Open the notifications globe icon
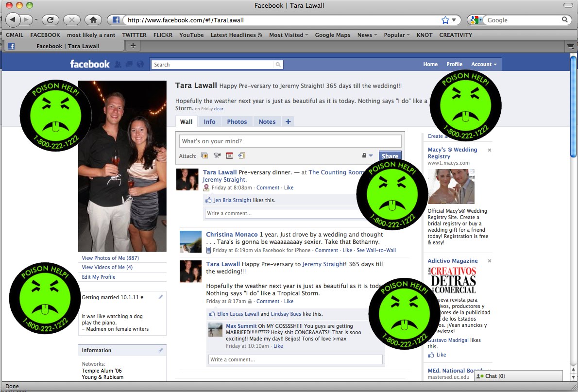Screen dimensions: 578x392 [x=140, y=64]
